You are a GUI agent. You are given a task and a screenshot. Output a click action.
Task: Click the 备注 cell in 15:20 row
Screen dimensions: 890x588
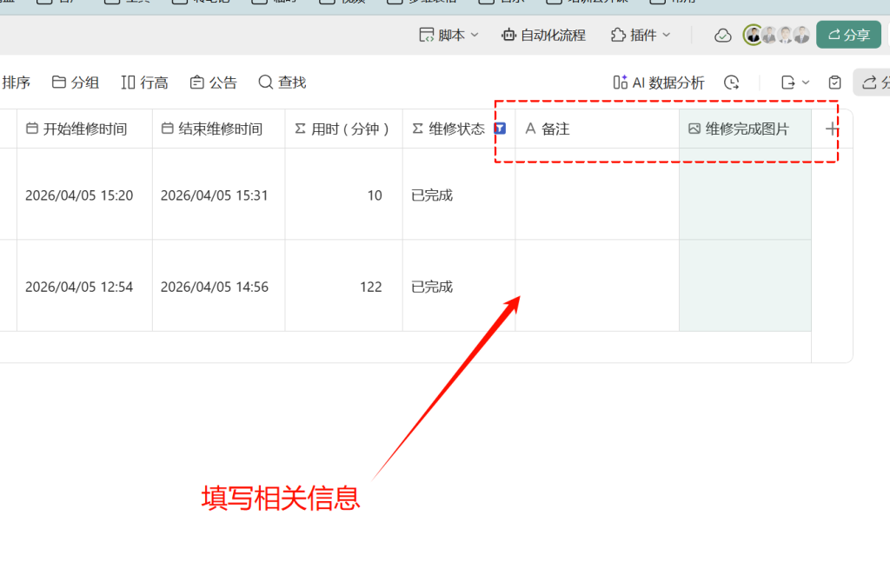pyautogui.click(x=597, y=194)
